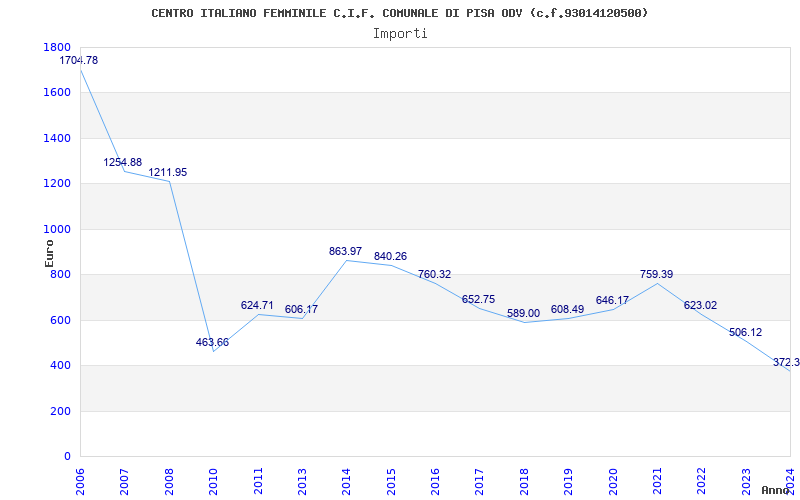Image resolution: width=800 pixels, height=500 pixels.
Task: Click the Anno axis title
Action: [x=776, y=490]
